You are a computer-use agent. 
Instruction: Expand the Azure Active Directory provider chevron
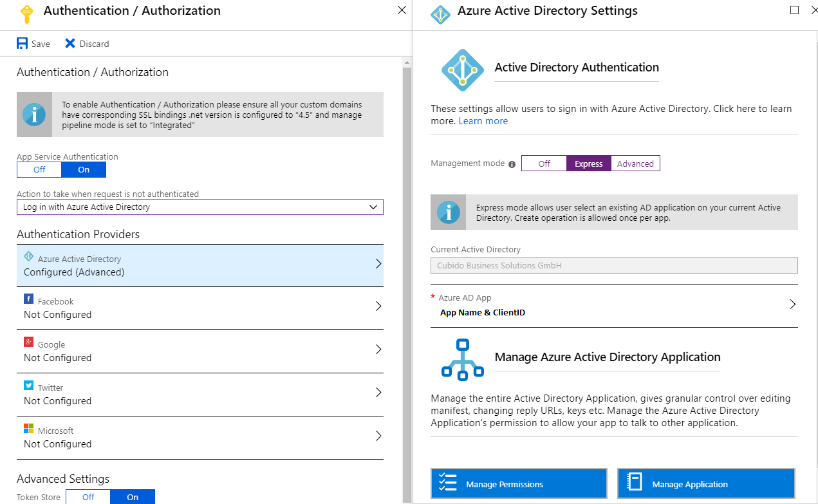pos(378,264)
